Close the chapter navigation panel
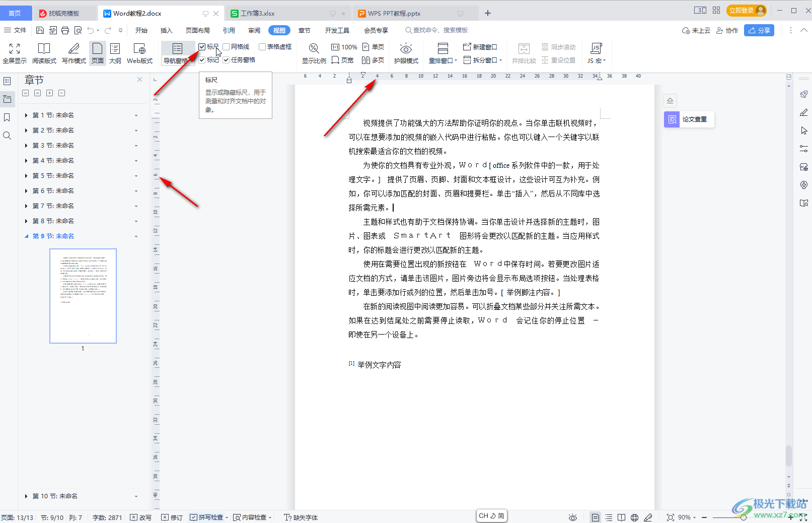 pyautogui.click(x=140, y=80)
